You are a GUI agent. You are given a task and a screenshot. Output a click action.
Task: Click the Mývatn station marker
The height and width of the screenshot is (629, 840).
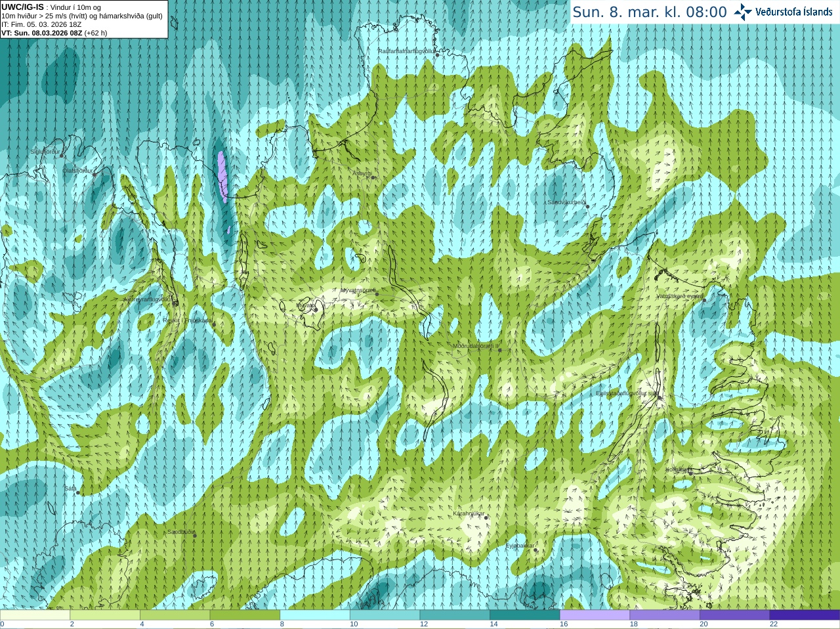(315, 309)
